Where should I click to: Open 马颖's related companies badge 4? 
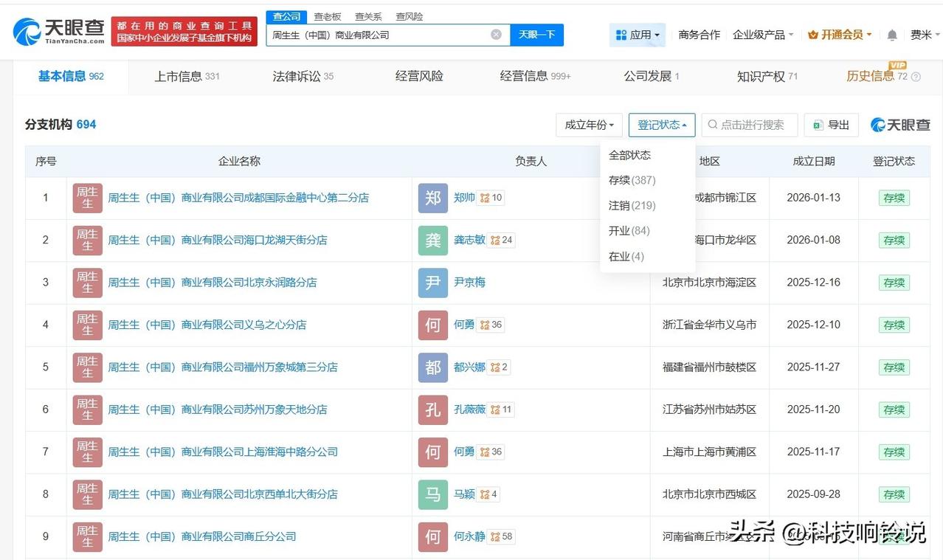tap(488, 494)
